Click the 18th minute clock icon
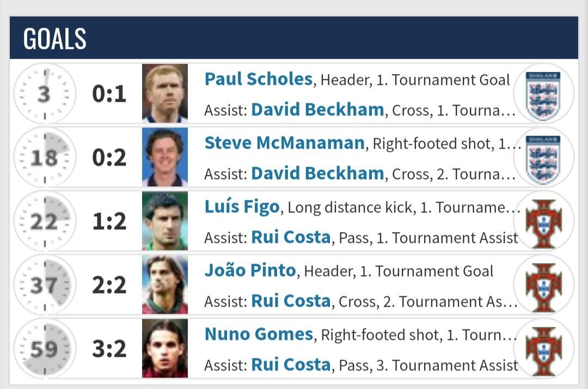Viewport: 588px width, 389px height. point(45,158)
